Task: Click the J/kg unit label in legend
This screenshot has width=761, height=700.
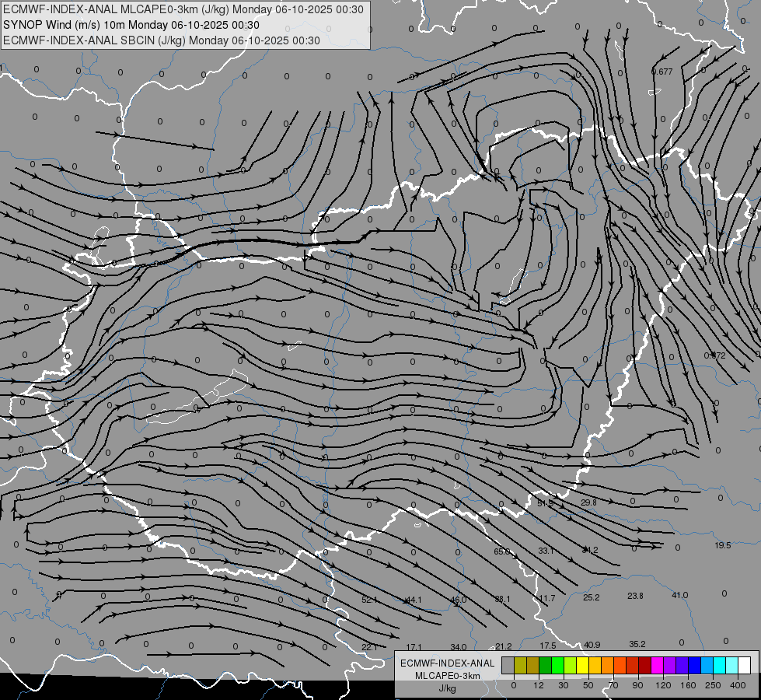Action: point(448,688)
